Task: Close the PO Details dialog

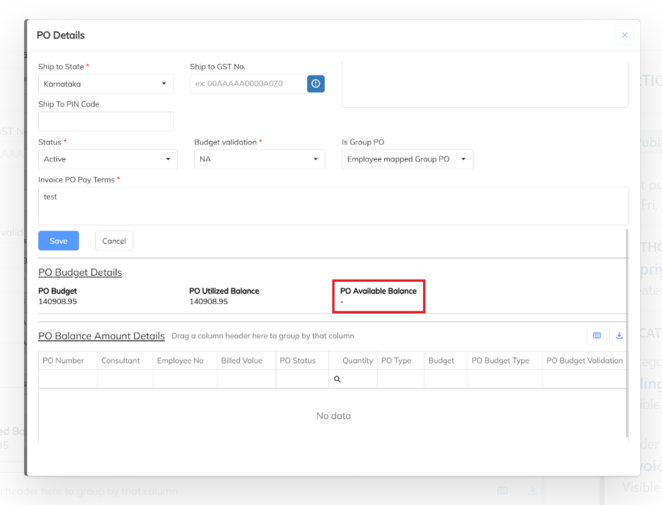Action: pyautogui.click(x=624, y=35)
